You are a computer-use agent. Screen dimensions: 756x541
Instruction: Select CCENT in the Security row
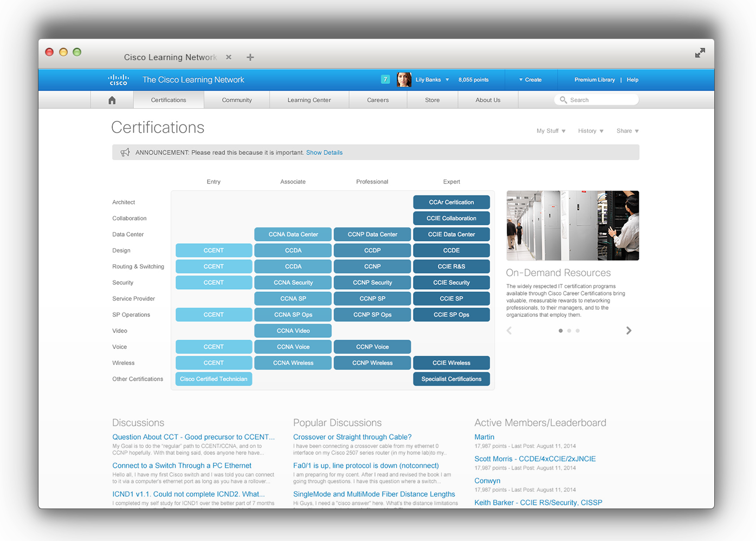pyautogui.click(x=214, y=283)
